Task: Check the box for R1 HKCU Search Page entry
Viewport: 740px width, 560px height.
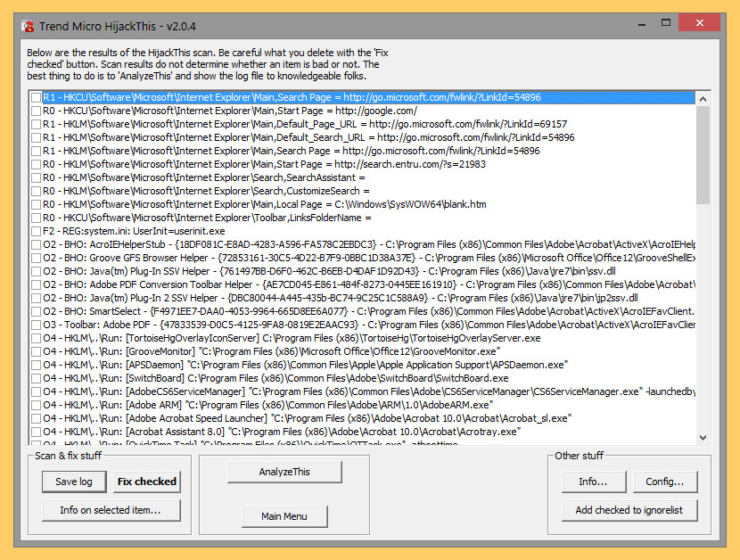Action: tap(36, 97)
